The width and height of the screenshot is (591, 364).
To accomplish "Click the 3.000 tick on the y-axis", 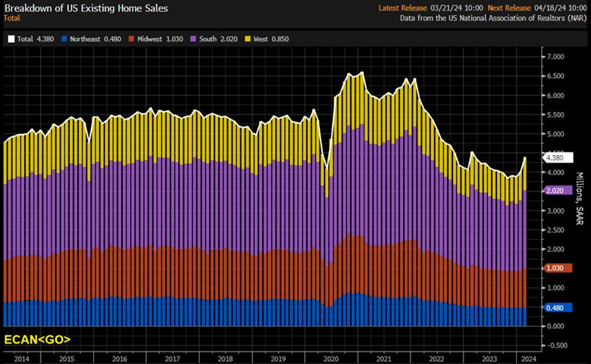I will [555, 211].
